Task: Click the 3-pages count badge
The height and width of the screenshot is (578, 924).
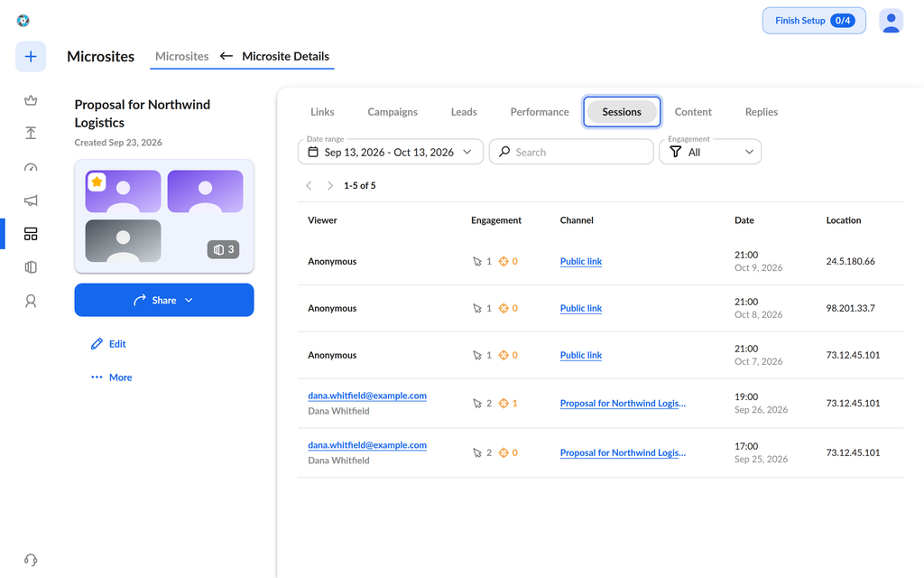Action: tap(224, 249)
